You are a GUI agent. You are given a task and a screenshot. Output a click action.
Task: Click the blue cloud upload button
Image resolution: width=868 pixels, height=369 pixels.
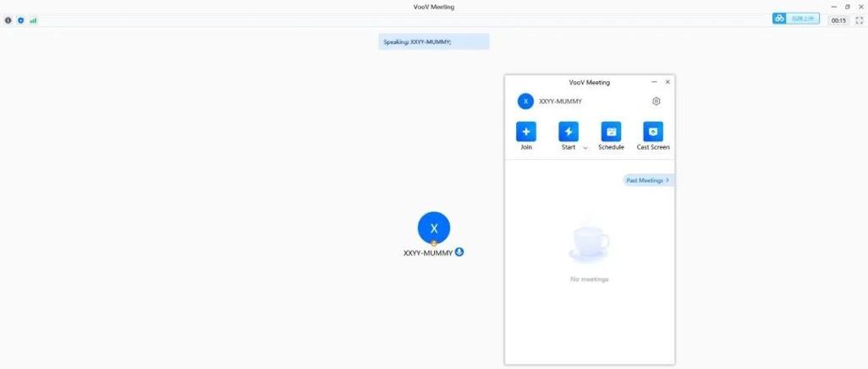pyautogui.click(x=795, y=19)
